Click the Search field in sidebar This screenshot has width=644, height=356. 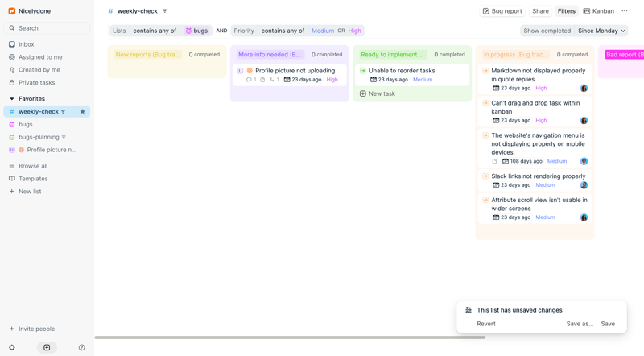point(47,28)
